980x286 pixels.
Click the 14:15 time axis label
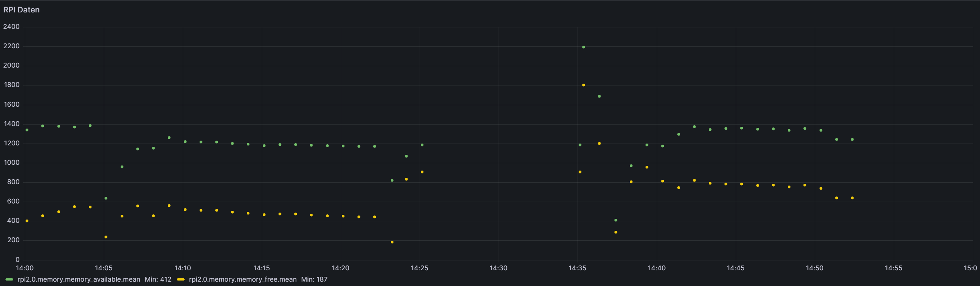click(x=262, y=268)
